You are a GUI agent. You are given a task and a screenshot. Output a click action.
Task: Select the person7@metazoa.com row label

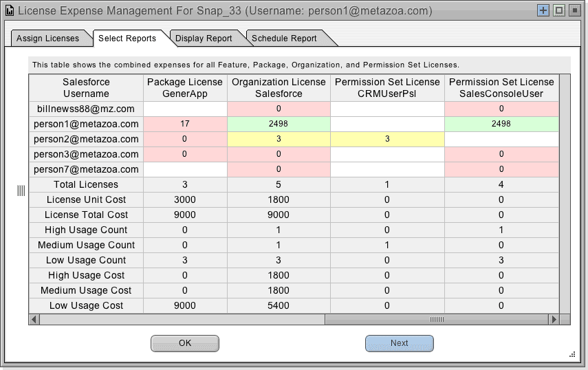pyautogui.click(x=86, y=169)
